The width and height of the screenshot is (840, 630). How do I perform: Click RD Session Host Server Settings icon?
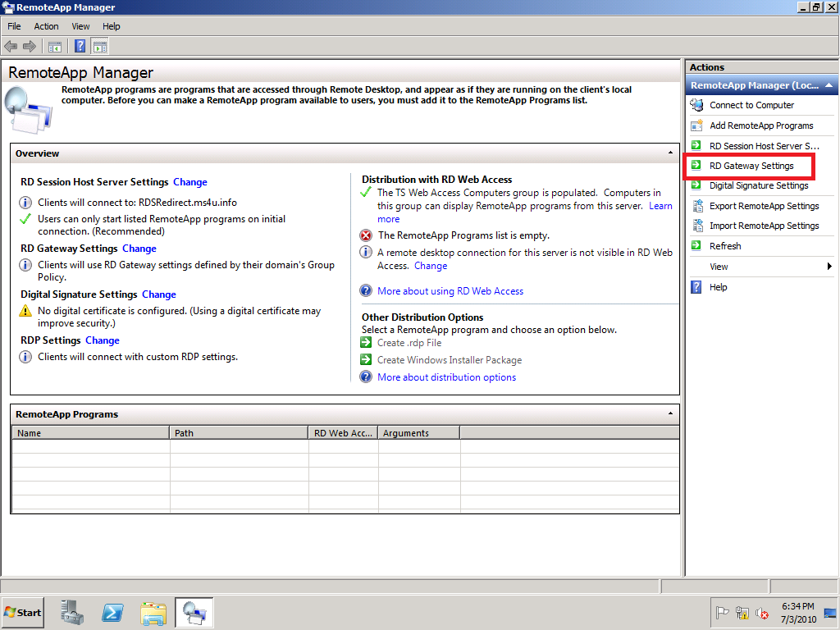tap(696, 145)
